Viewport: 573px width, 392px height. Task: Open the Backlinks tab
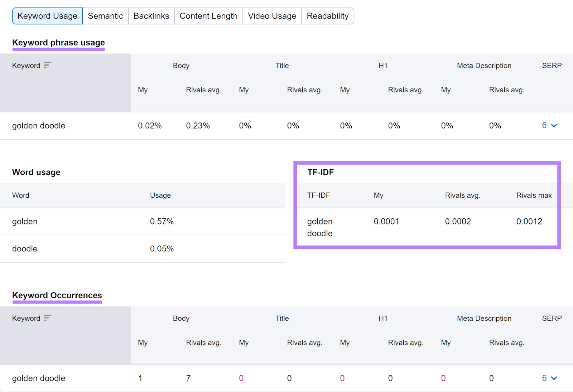(x=151, y=16)
